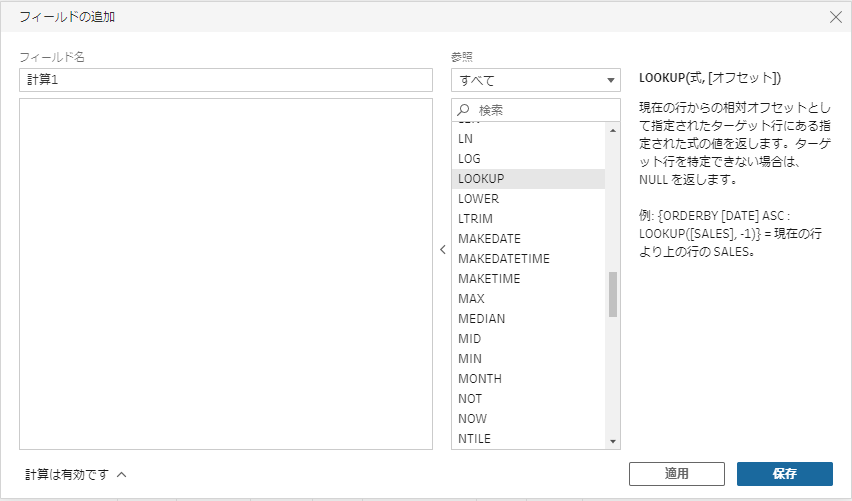
Task: Click into the フィールド名 text box
Action: (x=226, y=80)
